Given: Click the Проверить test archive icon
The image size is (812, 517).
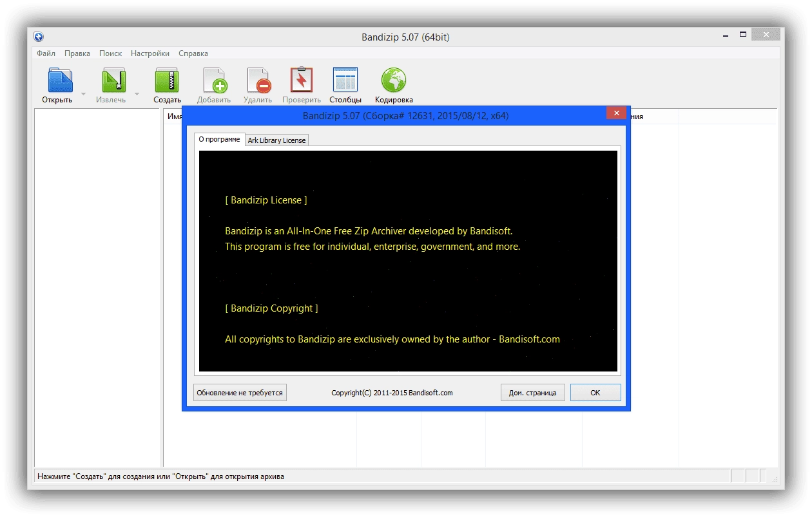Looking at the screenshot, I should click(301, 80).
